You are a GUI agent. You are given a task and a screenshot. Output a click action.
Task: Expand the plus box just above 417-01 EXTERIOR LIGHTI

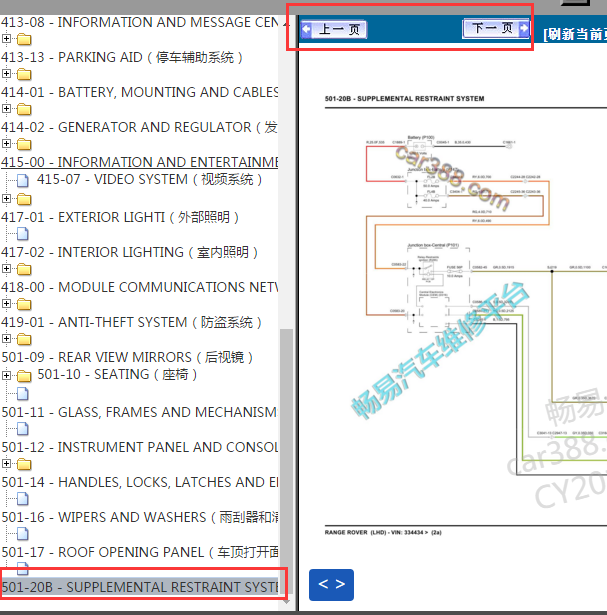tap(6, 198)
